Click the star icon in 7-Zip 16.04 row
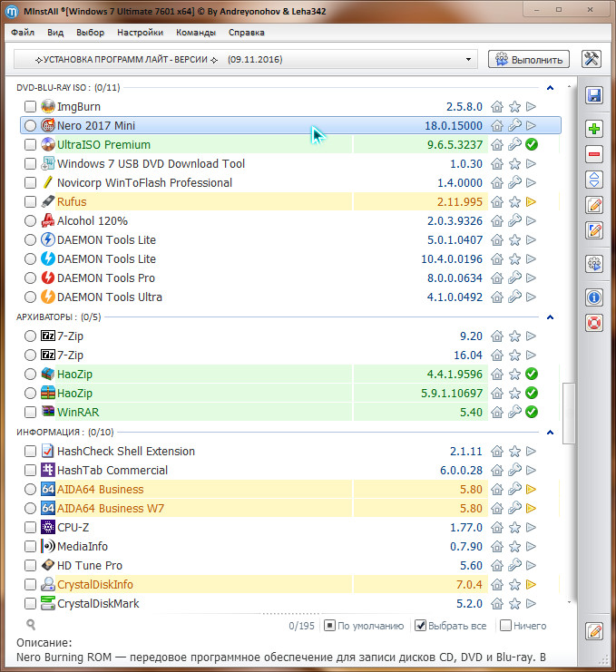Viewport: 616px width, 672px height. pyautogui.click(x=514, y=355)
